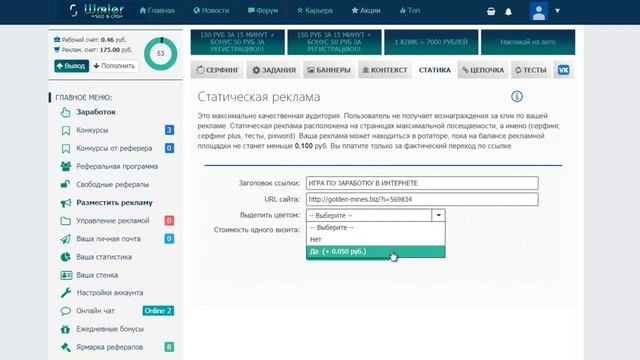Click the badge 3 next to Конкурсы
Viewport: 640px width, 360px height.
point(169,130)
